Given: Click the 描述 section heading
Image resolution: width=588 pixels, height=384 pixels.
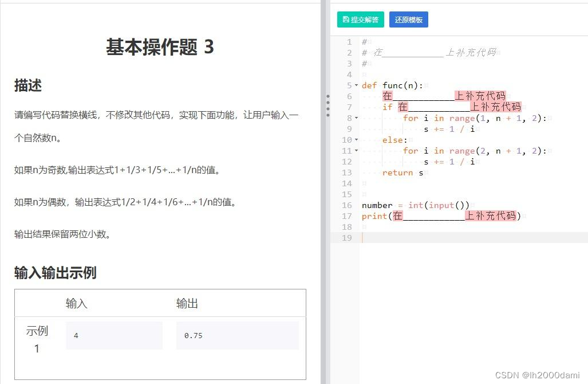Looking at the screenshot, I should coord(27,85).
